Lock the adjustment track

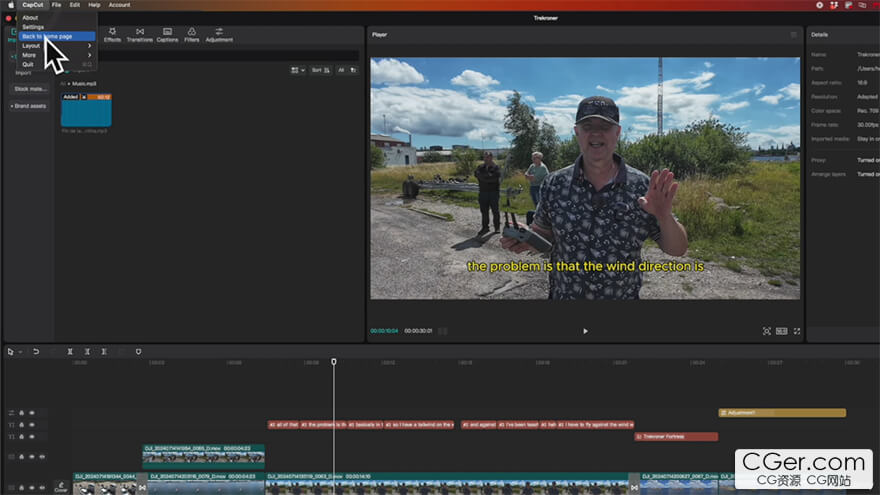click(22, 413)
